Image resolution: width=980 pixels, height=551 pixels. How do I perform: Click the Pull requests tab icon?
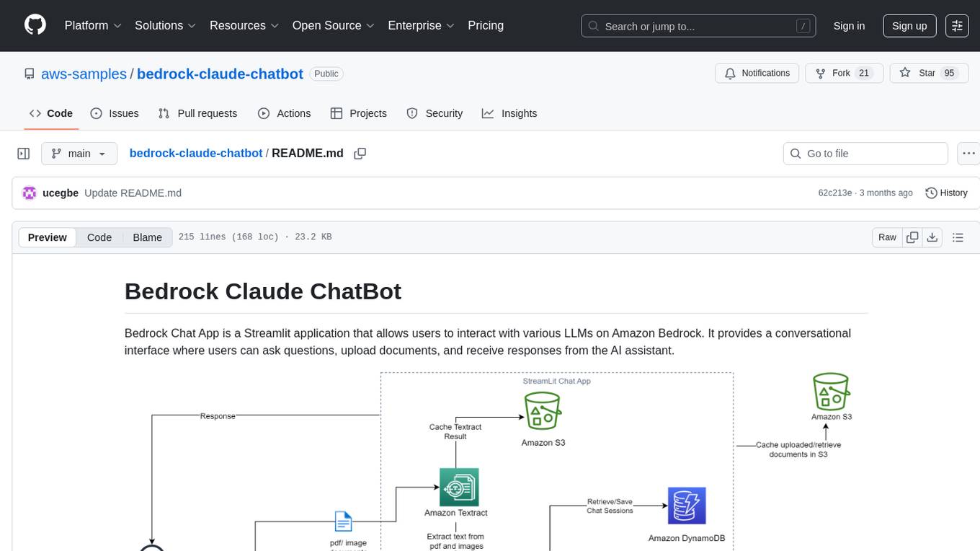[x=164, y=113]
